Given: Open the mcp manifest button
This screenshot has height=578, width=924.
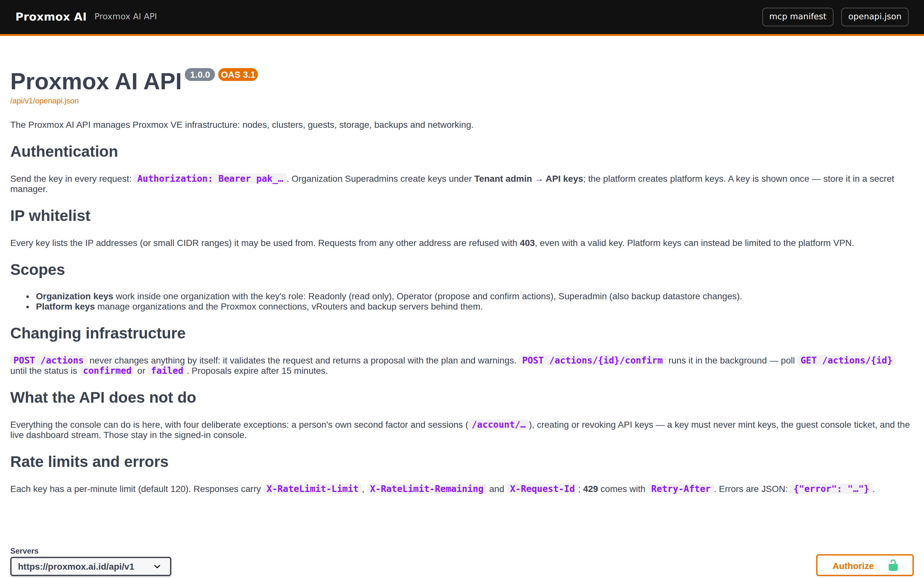Looking at the screenshot, I should [x=797, y=17].
